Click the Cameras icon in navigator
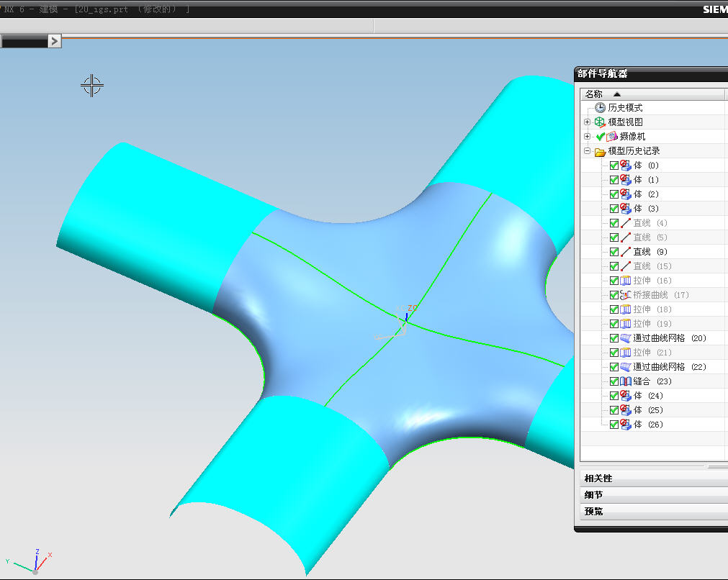Screen dimensions: 728x580 [x=612, y=137]
